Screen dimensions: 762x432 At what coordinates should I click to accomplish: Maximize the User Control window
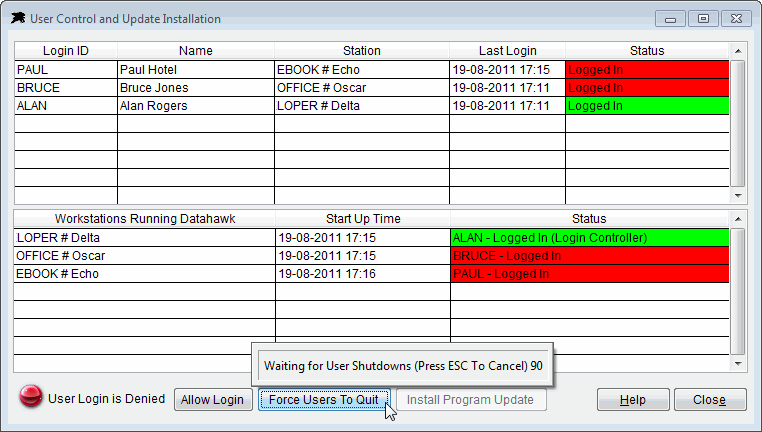703,19
